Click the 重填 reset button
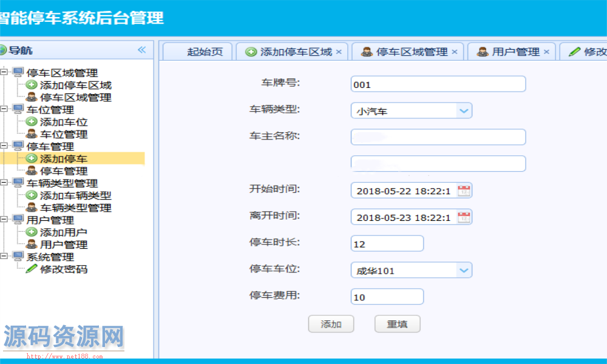This screenshot has height=364, width=607. coord(397,324)
